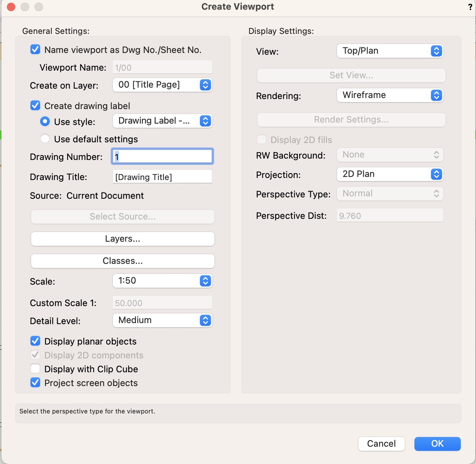Enable Display with Clip Cube

tap(35, 369)
